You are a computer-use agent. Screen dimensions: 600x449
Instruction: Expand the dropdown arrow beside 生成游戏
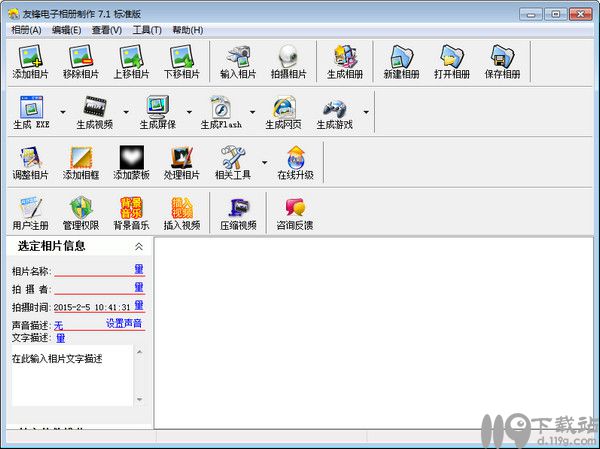coord(366,112)
